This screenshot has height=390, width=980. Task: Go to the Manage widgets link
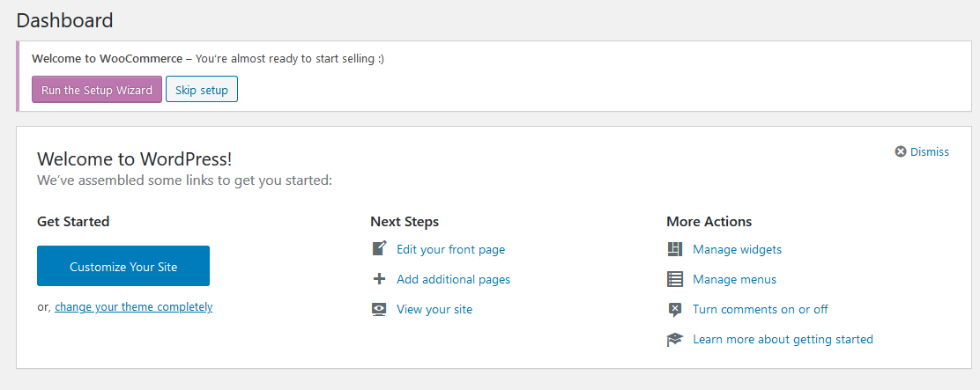pyautogui.click(x=737, y=250)
